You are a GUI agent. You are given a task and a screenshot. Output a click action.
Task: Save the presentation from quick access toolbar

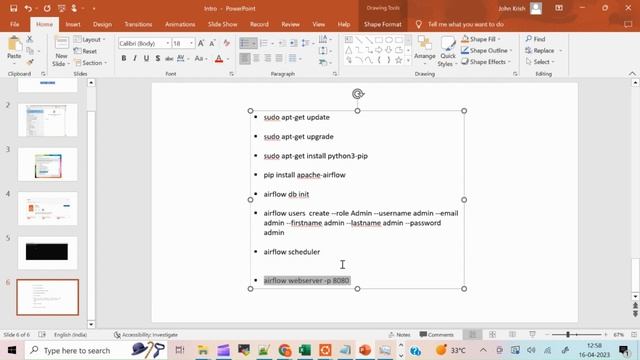(13, 8)
